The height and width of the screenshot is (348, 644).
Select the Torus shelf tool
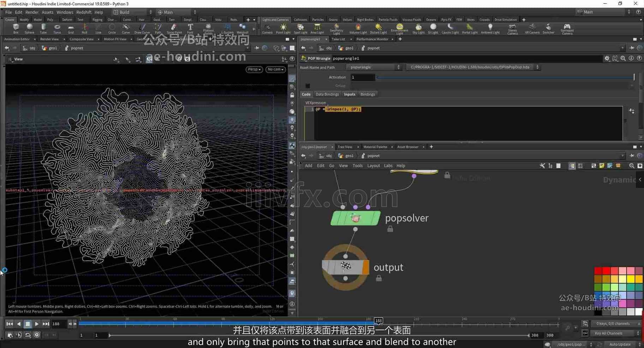57,29
